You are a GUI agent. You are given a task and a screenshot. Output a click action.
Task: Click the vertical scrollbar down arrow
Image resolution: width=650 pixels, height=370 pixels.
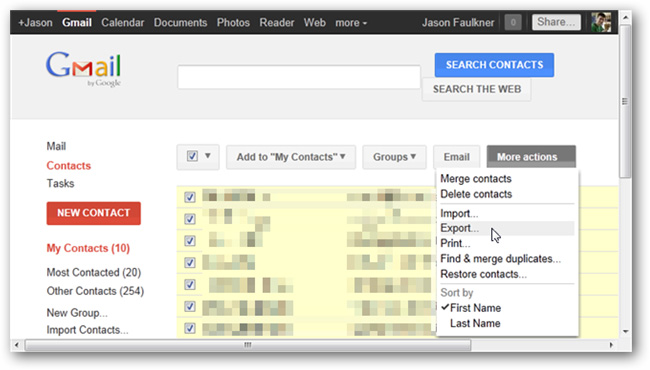click(626, 332)
